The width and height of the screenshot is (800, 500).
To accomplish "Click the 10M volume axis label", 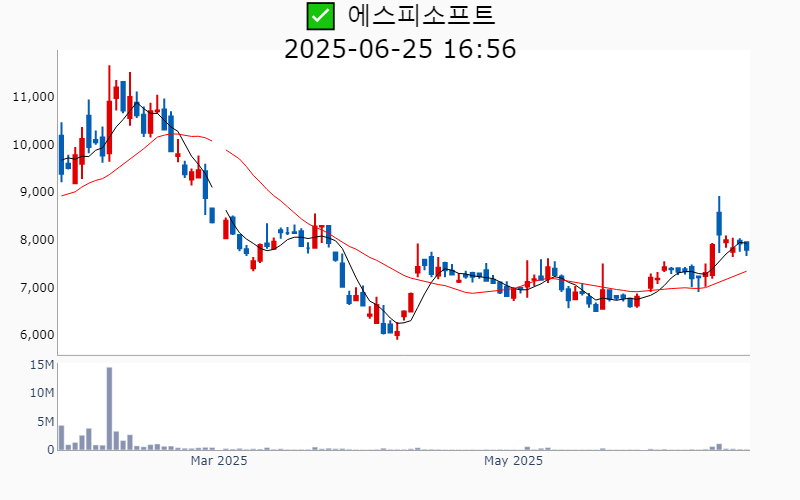I will pyautogui.click(x=42, y=393).
